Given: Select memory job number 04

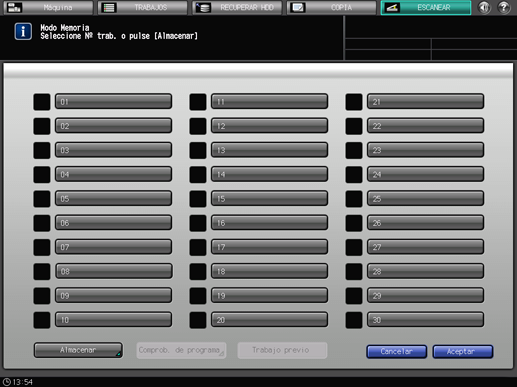Looking at the screenshot, I should [x=113, y=174].
